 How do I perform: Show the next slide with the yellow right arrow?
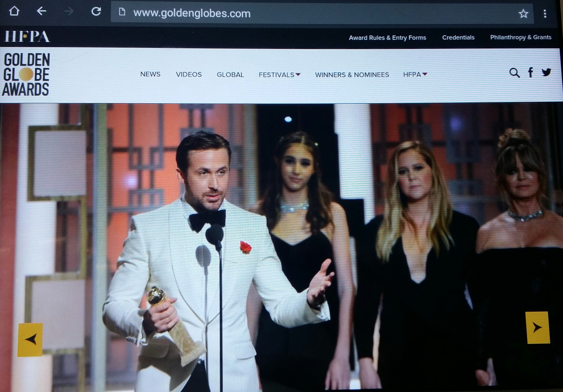538,328
